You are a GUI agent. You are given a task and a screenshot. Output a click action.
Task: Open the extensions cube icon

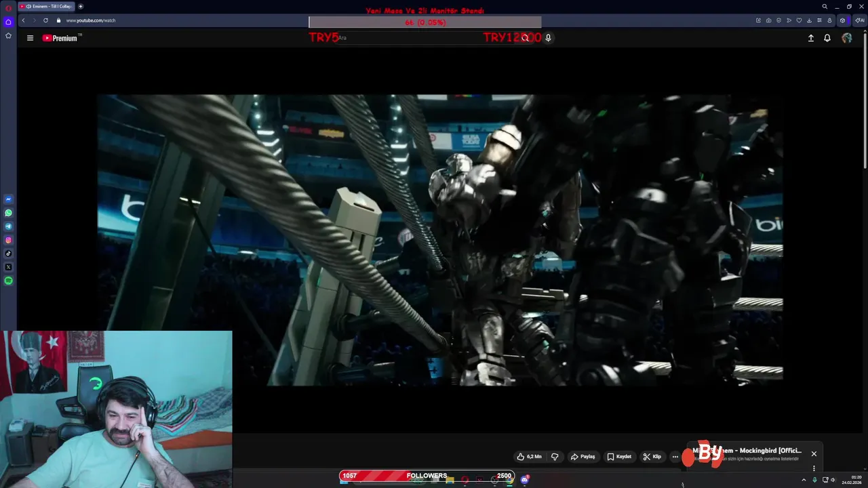coord(842,20)
